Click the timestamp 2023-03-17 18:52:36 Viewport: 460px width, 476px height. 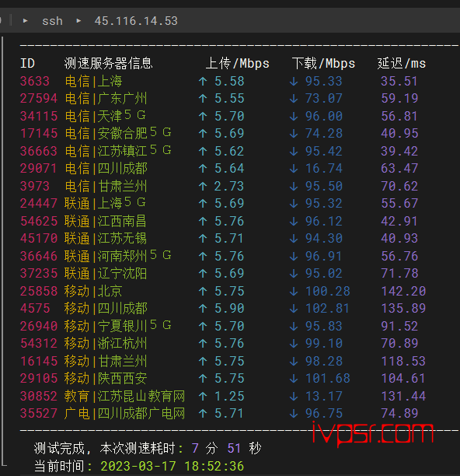[172, 466]
